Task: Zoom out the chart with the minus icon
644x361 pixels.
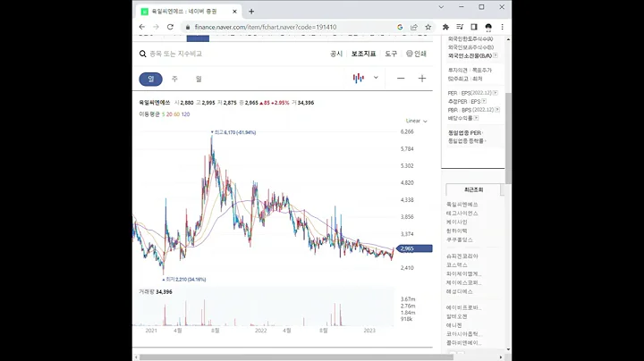Action: point(401,79)
